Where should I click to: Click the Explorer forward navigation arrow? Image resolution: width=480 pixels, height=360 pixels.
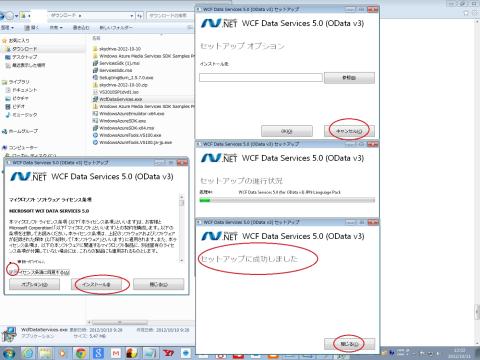click(10, 15)
